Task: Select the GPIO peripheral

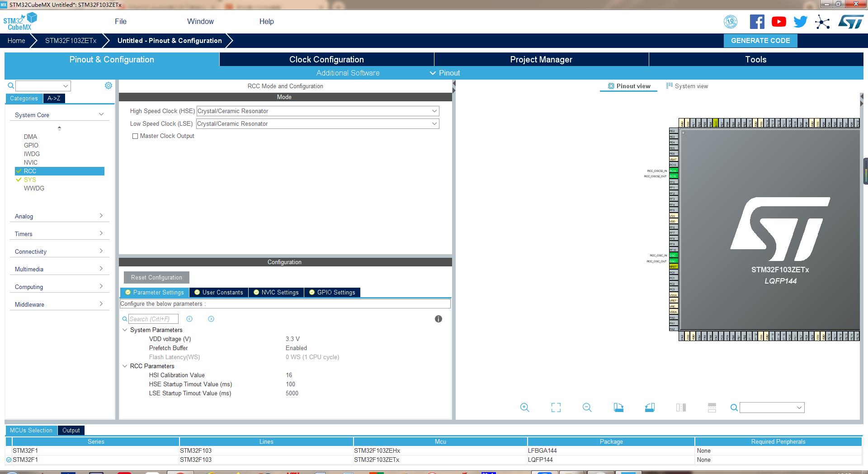Action: coord(31,145)
